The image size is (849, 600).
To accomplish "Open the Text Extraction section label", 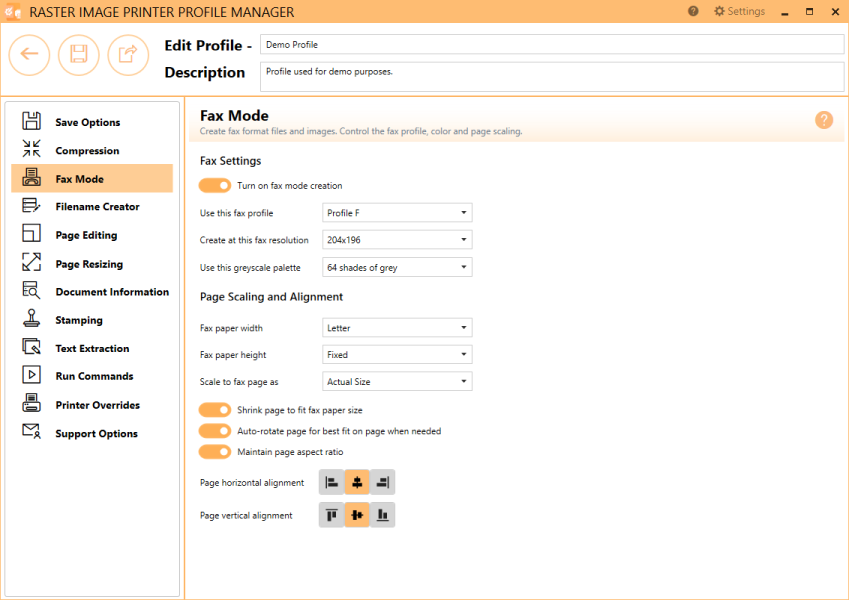I will [93, 348].
